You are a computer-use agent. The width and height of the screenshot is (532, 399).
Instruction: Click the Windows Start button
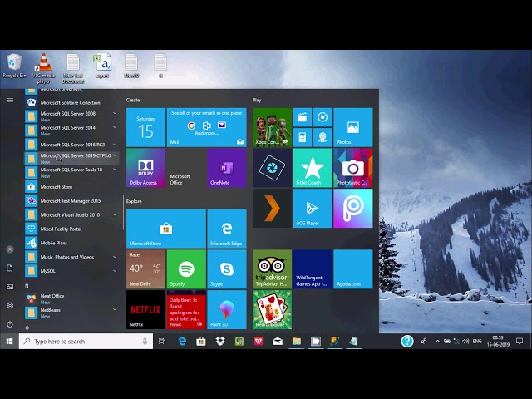pyautogui.click(x=9, y=342)
